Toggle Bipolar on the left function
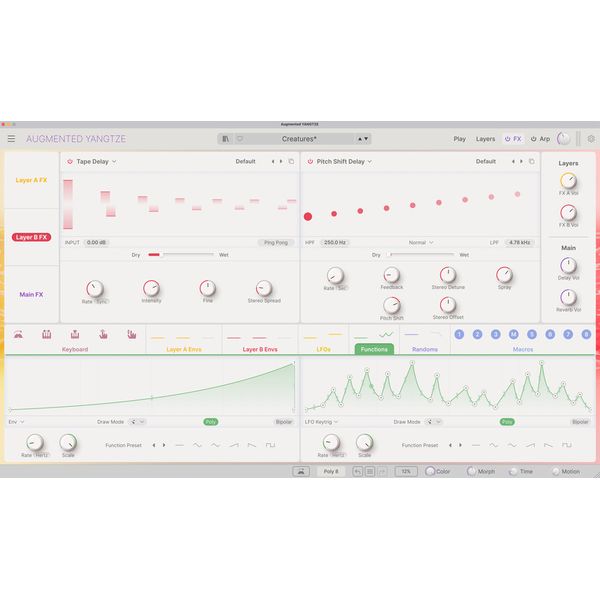The width and height of the screenshot is (600, 600). point(284,422)
